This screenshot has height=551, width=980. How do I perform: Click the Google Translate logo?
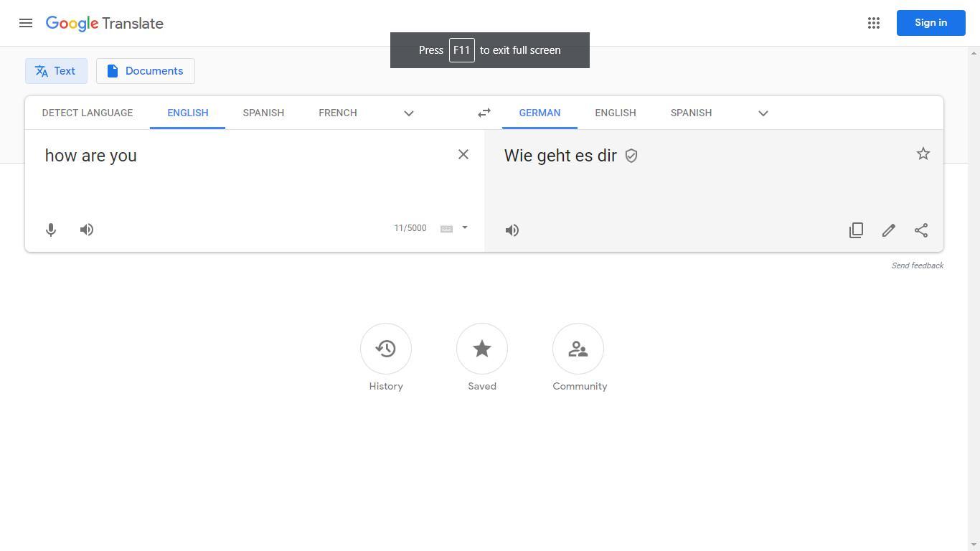point(105,23)
